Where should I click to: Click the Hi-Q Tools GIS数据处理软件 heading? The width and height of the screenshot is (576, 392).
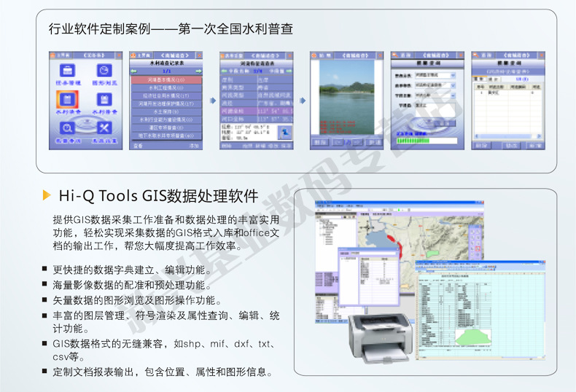(x=158, y=195)
